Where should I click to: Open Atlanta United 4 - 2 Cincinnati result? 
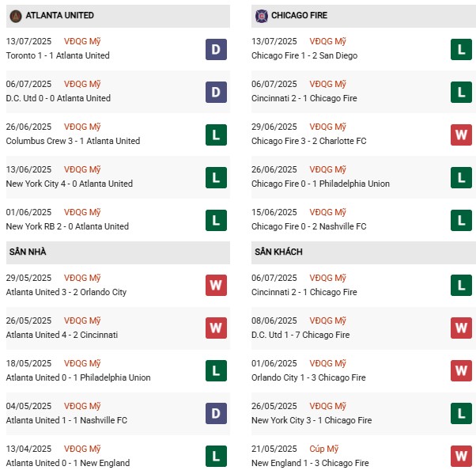[62, 335]
